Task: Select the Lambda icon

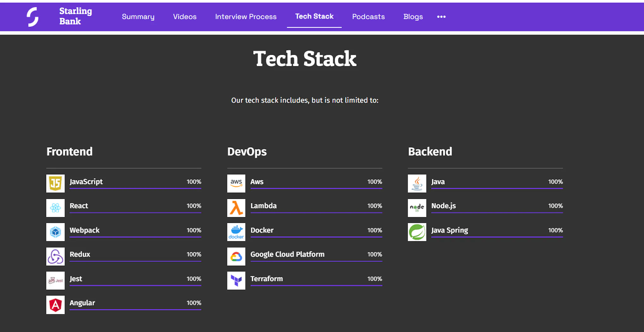Action: (236, 208)
